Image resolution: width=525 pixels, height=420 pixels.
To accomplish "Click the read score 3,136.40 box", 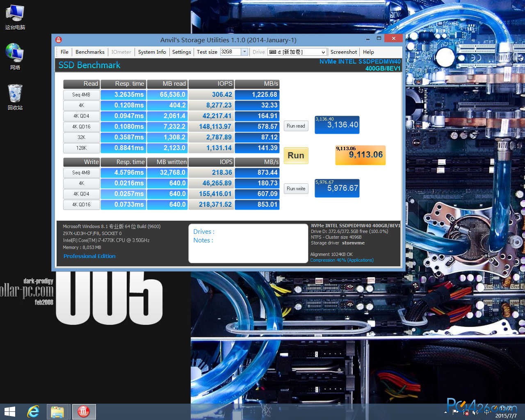I will pyautogui.click(x=337, y=125).
